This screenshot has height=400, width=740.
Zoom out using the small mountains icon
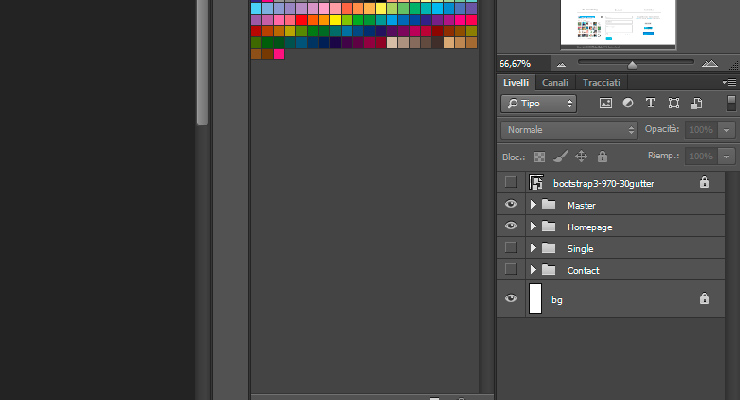click(561, 64)
